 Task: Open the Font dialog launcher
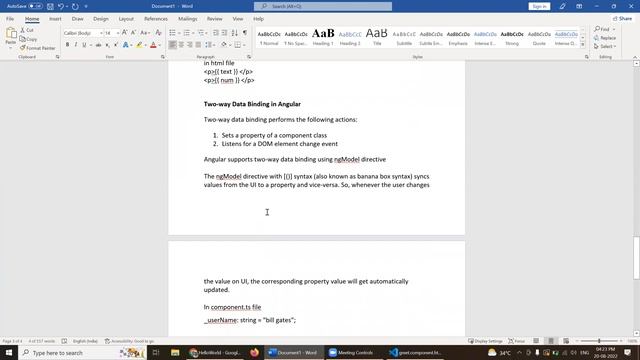coord(163,57)
